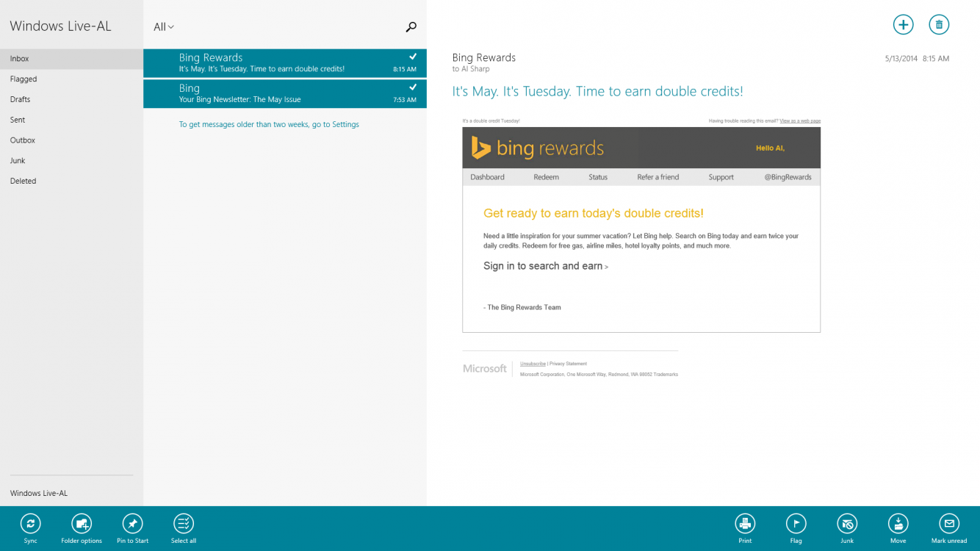Click the Pin to Start icon
Screen dimensions: 980x551
pos(132,524)
